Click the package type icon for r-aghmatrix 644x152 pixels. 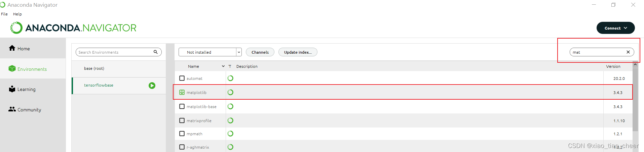230,147
